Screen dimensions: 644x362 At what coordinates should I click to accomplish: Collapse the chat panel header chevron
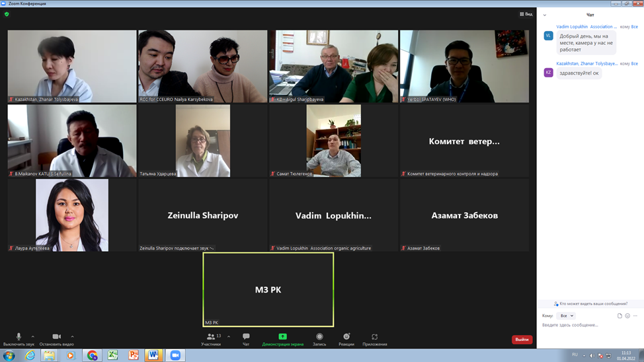[545, 15]
